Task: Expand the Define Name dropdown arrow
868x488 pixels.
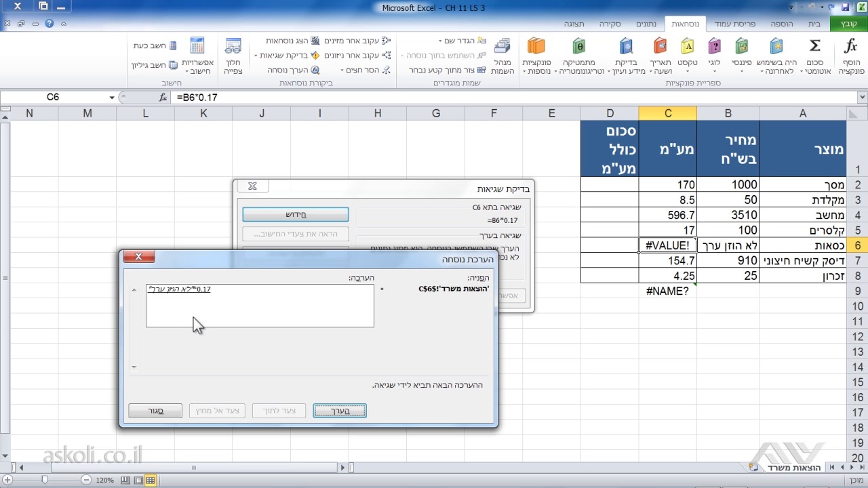Action: 441,42
